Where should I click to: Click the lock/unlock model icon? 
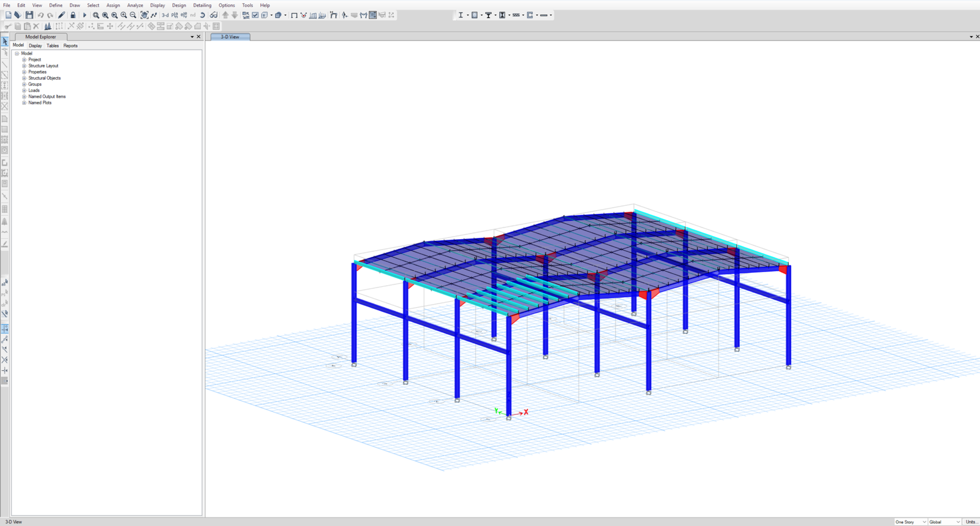click(73, 15)
